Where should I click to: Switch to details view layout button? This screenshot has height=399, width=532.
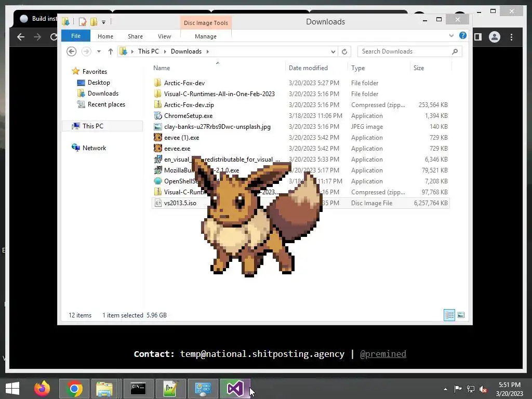(449, 315)
